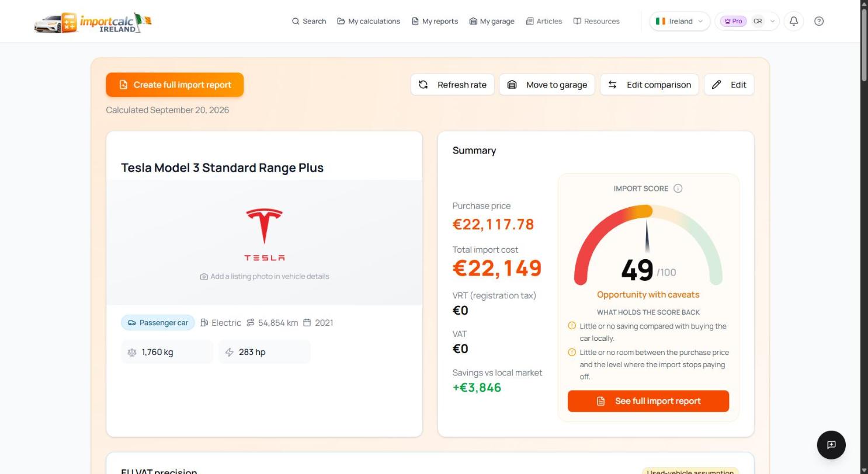
Task: Click the newspaper icon beside Articles
Action: [530, 21]
